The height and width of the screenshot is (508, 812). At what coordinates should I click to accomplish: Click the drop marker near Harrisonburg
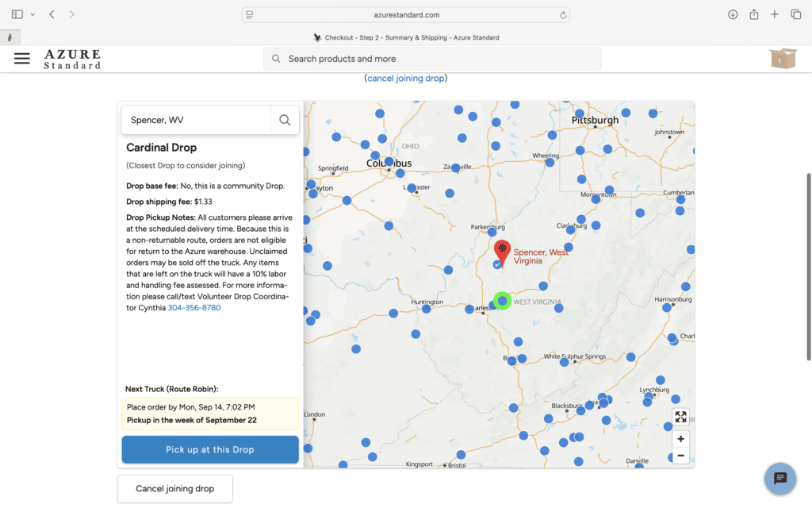click(666, 307)
